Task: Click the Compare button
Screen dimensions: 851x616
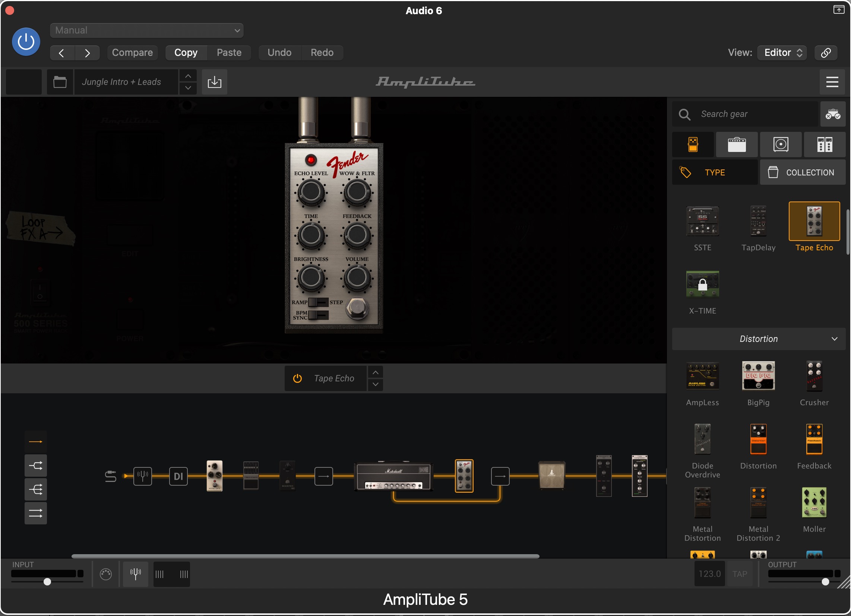Action: 132,53
